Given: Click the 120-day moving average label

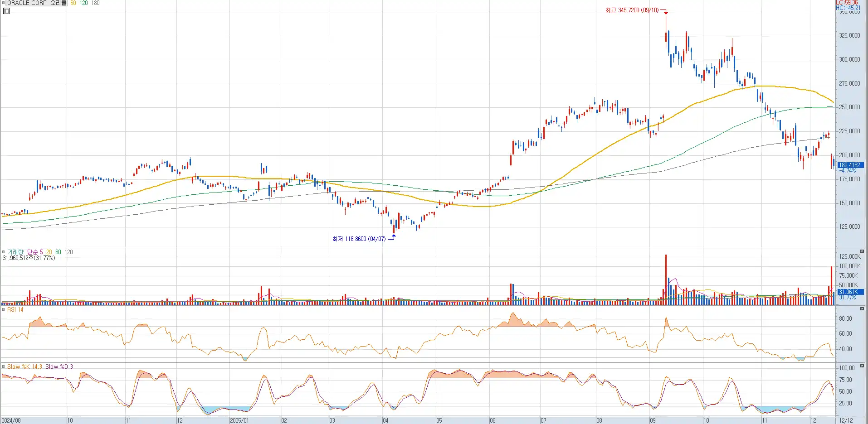Looking at the screenshot, I should [x=84, y=3].
